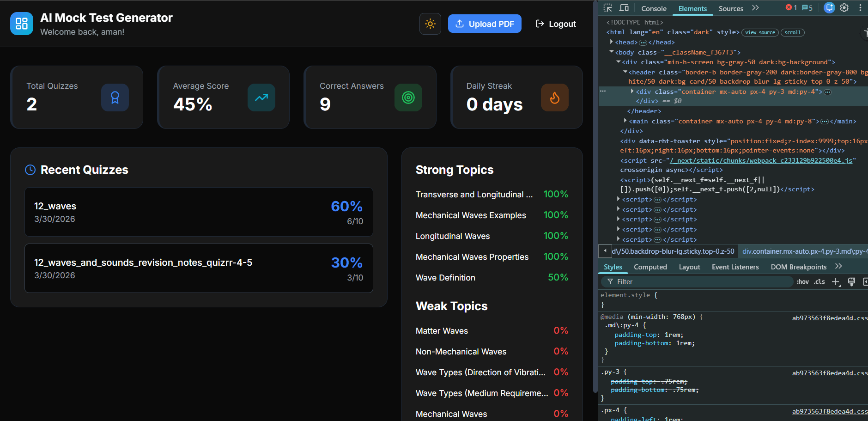
Task: Click the red error count icon
Action: pos(791,8)
